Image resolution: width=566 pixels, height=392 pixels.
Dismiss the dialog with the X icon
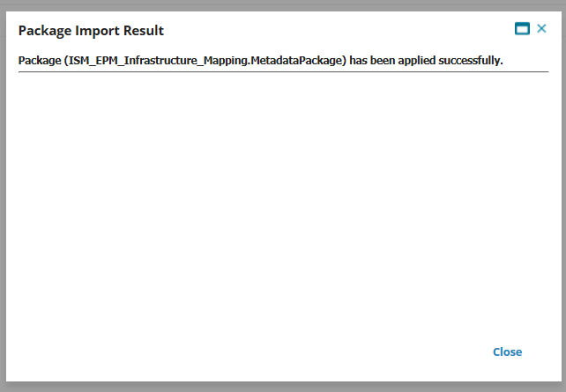coord(541,28)
